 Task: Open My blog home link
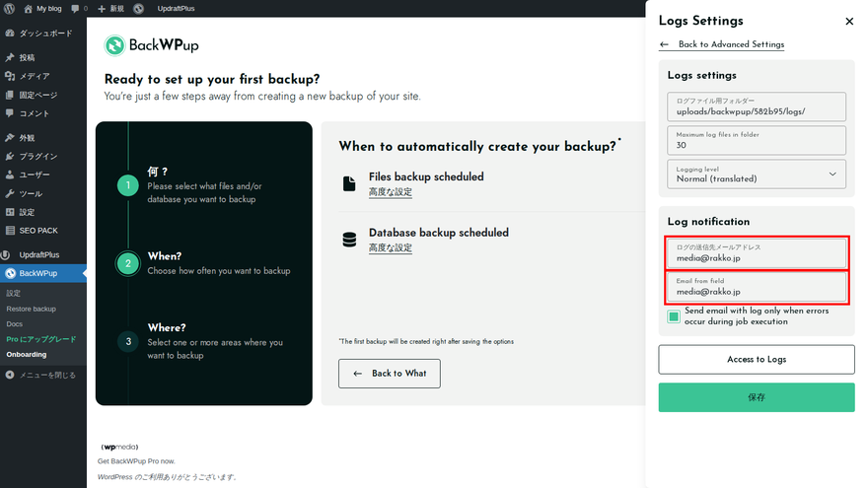[x=42, y=8]
